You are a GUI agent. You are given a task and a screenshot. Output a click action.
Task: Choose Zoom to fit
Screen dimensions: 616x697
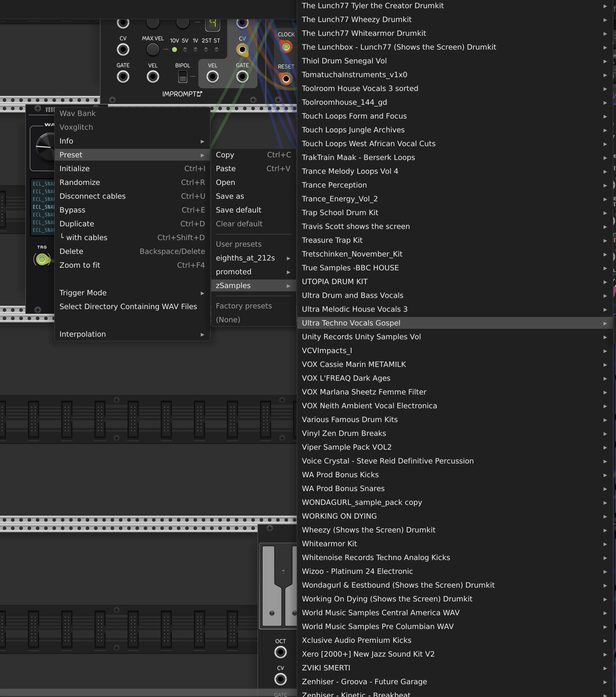click(x=132, y=265)
